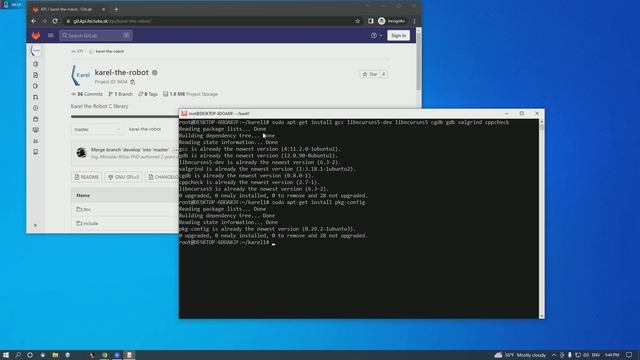640x360 pixels.
Task: Click the browser address bar URL
Action: 112,21
